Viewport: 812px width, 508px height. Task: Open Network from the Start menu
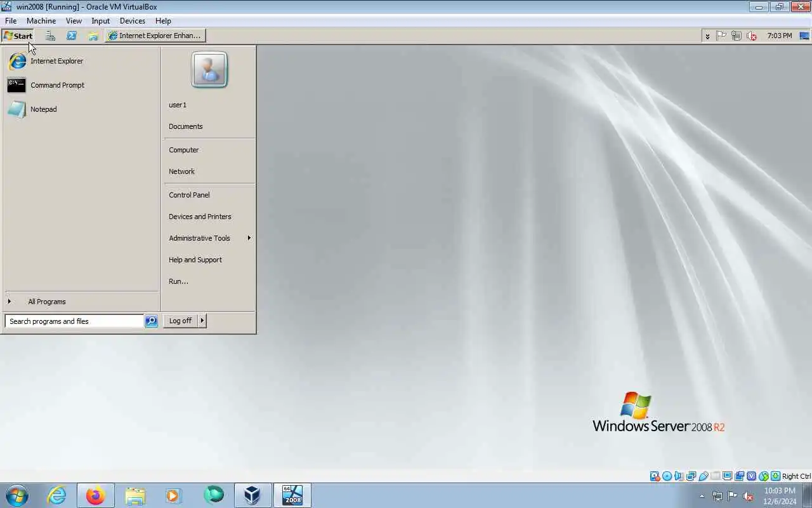tap(209, 171)
